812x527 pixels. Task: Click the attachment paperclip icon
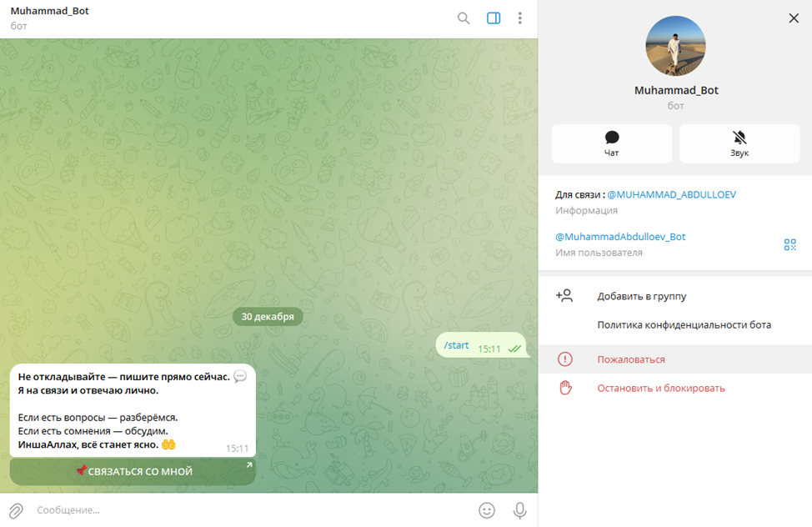pyautogui.click(x=16, y=510)
